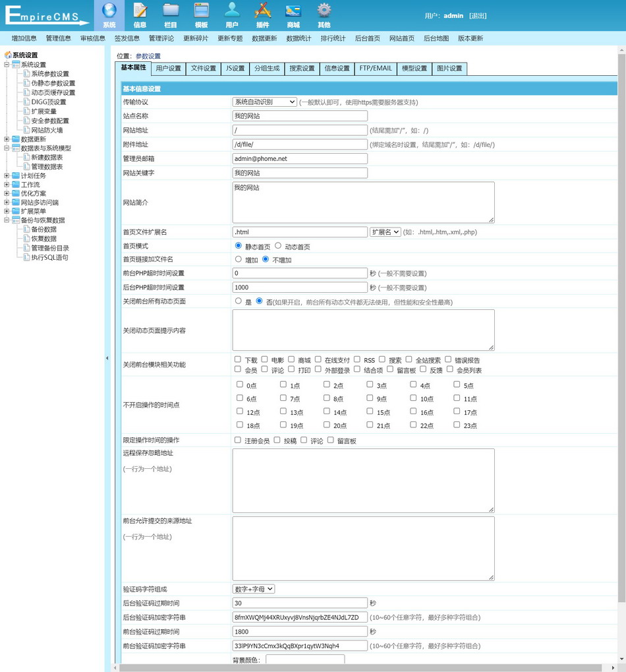626x672 pixels.
Task: Check the 下载 module checkbox
Action: click(x=238, y=359)
